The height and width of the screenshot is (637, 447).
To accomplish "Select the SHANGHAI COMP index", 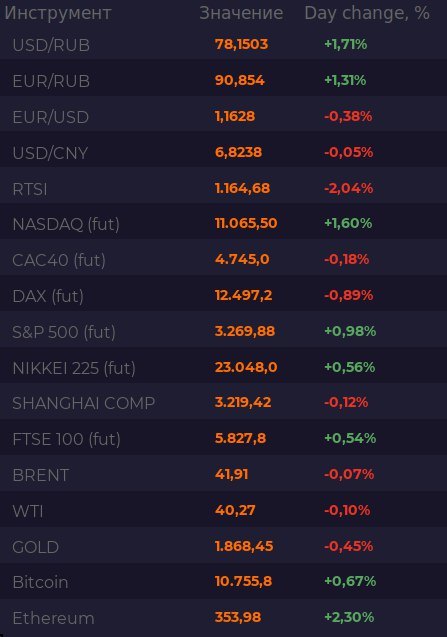I will pos(224,403).
